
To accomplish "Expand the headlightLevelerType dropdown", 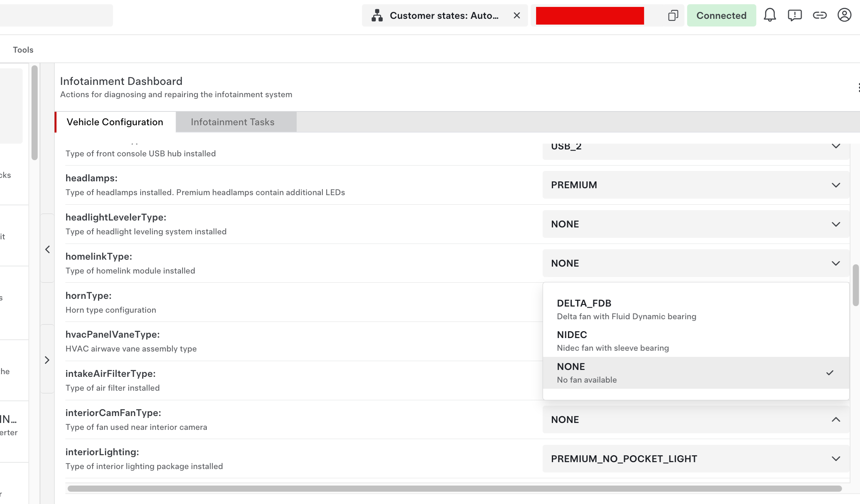I will pos(696,224).
